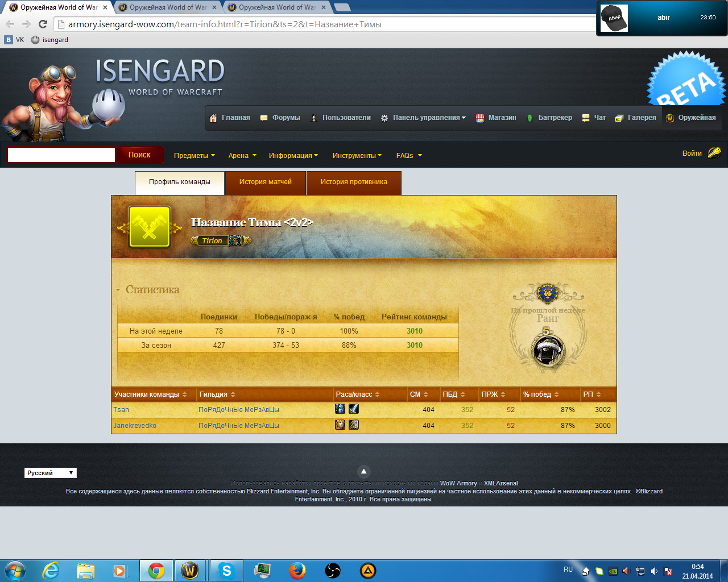Open the Windows Start menu

15,571
